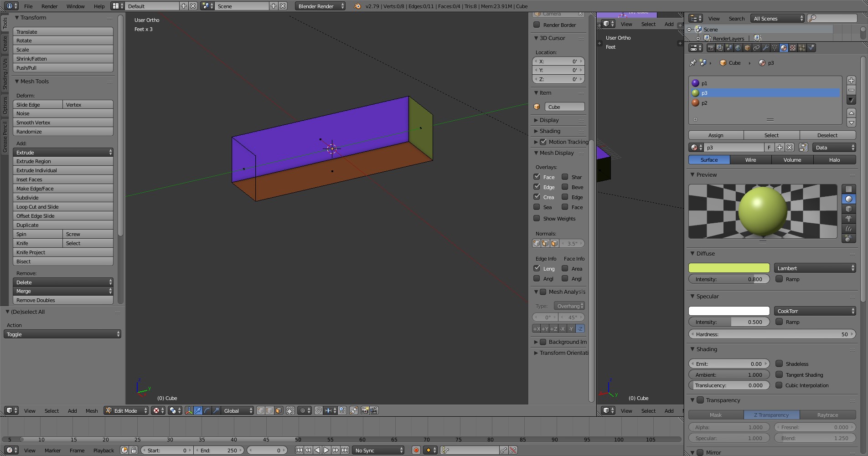Screen dimensions: 868x456
Task: Switch to the Halo material type tab
Action: click(x=834, y=160)
